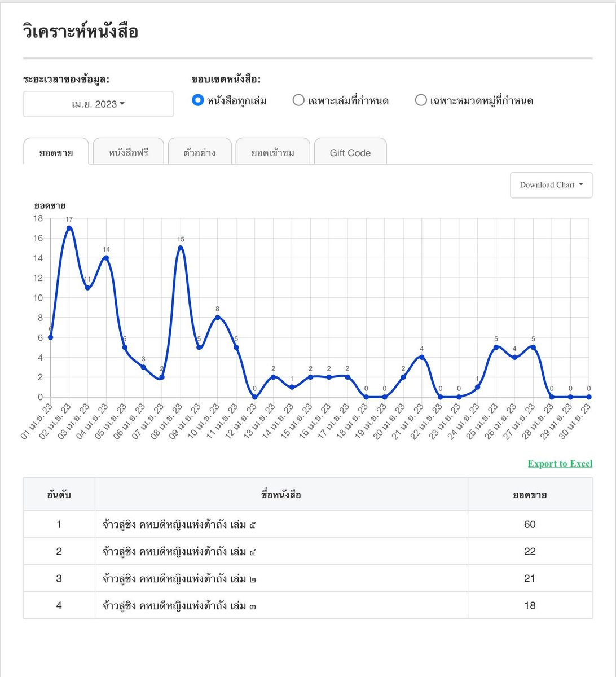The image size is (616, 677).
Task: Expand the Download Chart dropdown
Action: pos(551,185)
